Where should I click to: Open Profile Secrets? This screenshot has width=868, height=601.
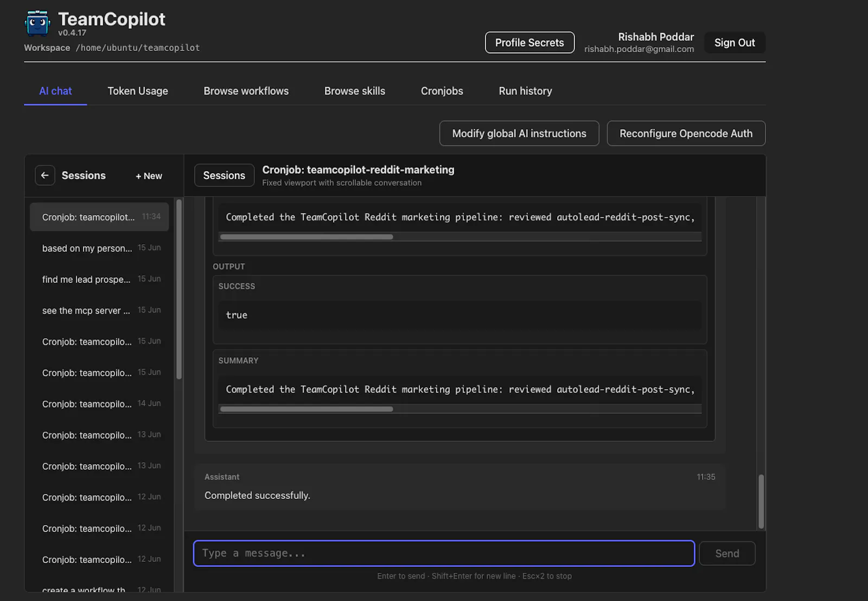click(x=529, y=42)
